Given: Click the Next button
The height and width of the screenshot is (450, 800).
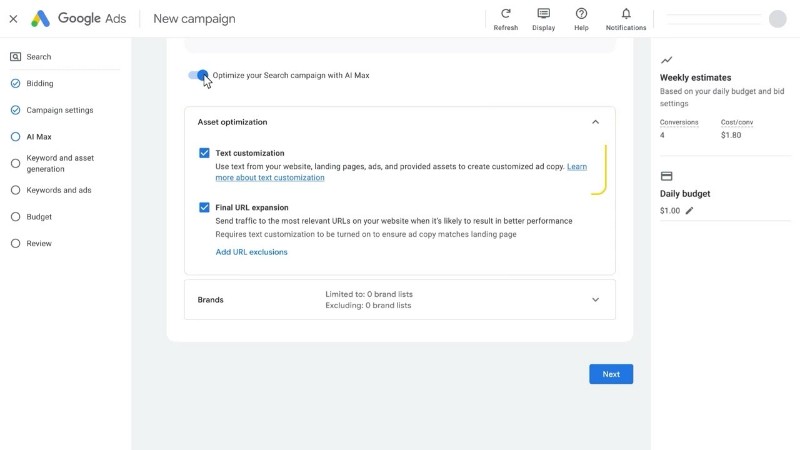Looking at the screenshot, I should click(x=610, y=374).
